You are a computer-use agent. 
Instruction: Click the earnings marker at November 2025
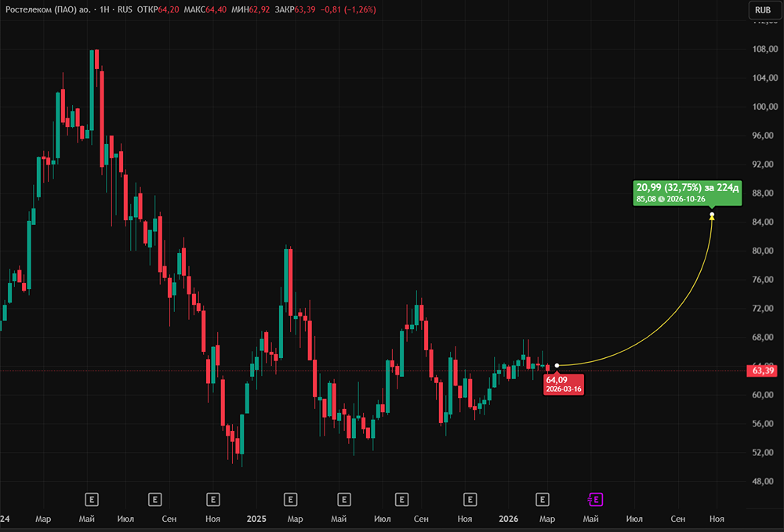tap(470, 500)
